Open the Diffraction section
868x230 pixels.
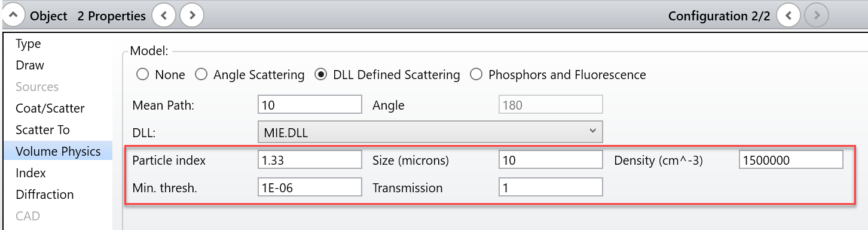[45, 195]
